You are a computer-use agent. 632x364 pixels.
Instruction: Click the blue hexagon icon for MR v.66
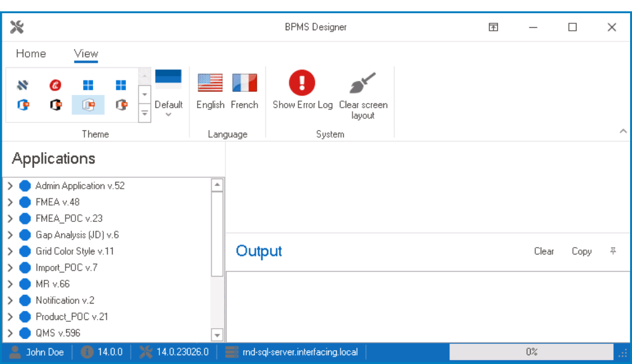tap(25, 284)
